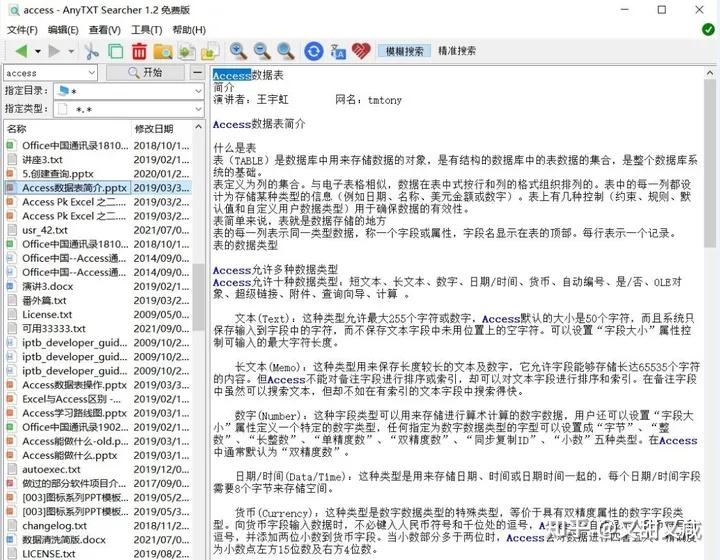This screenshot has width=720, height=560.
Task: Click the 2021/09/0... date of 可用33333.txt
Action: 161,329
